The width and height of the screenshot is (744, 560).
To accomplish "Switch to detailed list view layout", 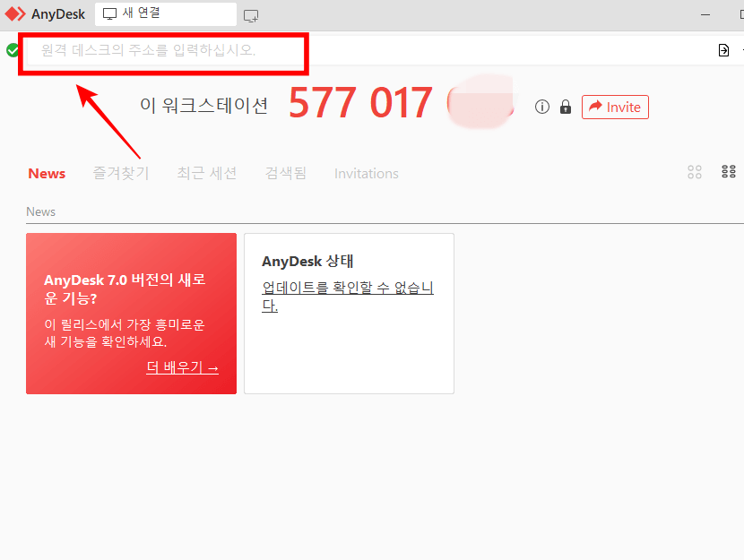I will point(729,171).
